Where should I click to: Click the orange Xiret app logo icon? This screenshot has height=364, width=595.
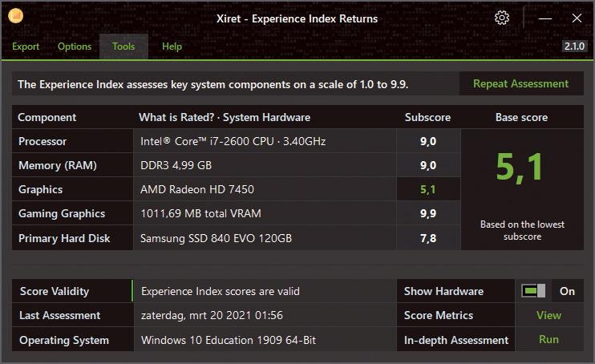pyautogui.click(x=15, y=15)
